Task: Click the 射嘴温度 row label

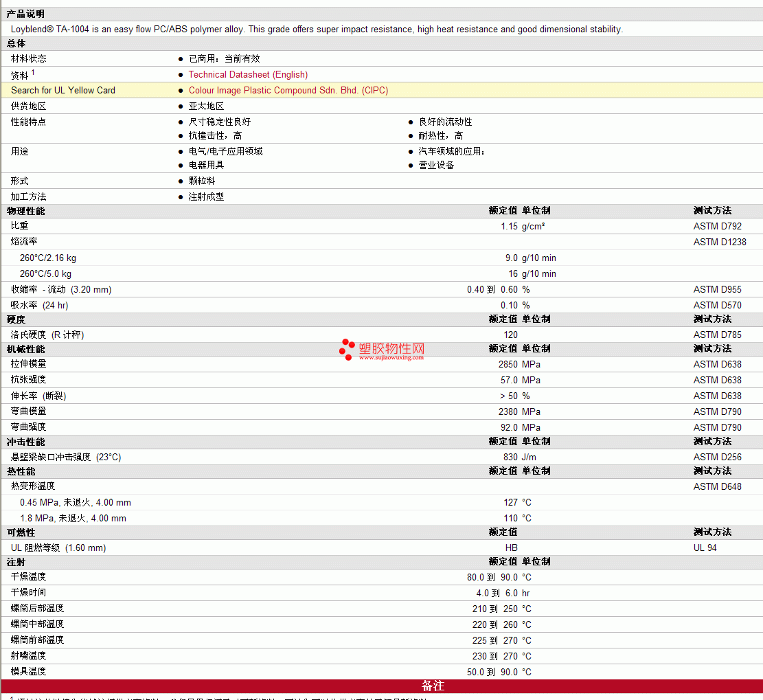Action: (x=29, y=656)
